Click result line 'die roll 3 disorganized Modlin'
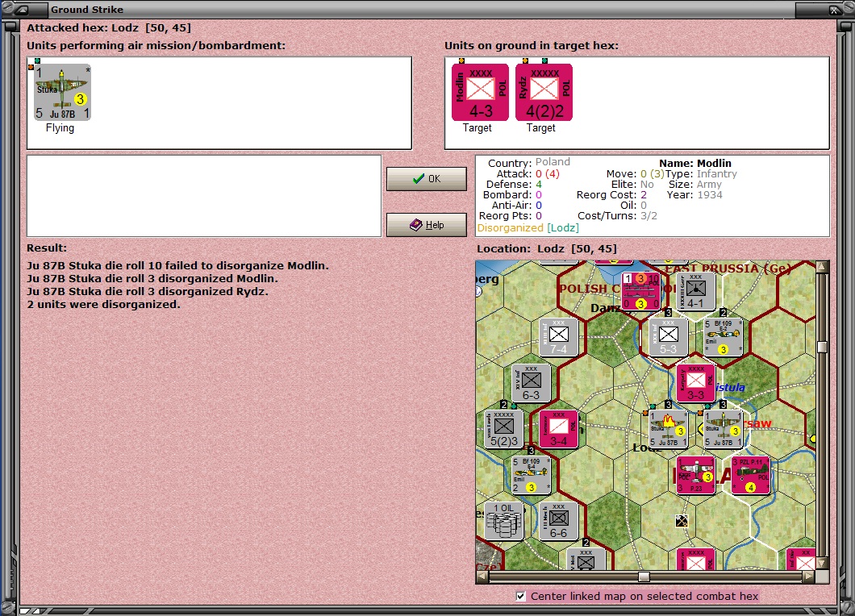Screen dimensions: 855x616 coord(152,278)
